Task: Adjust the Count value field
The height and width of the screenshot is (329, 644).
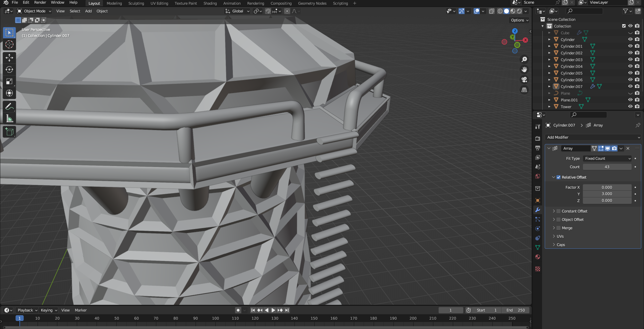Action: point(607,167)
